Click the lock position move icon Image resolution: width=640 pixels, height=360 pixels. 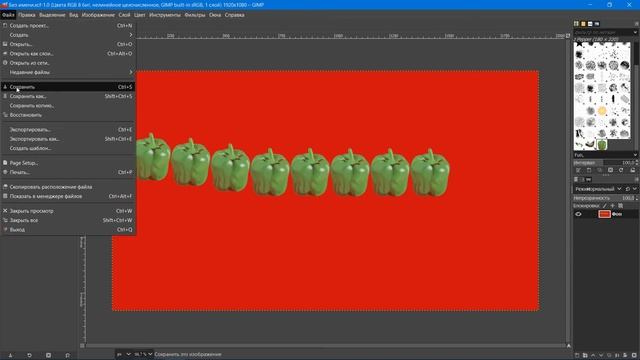(612, 206)
